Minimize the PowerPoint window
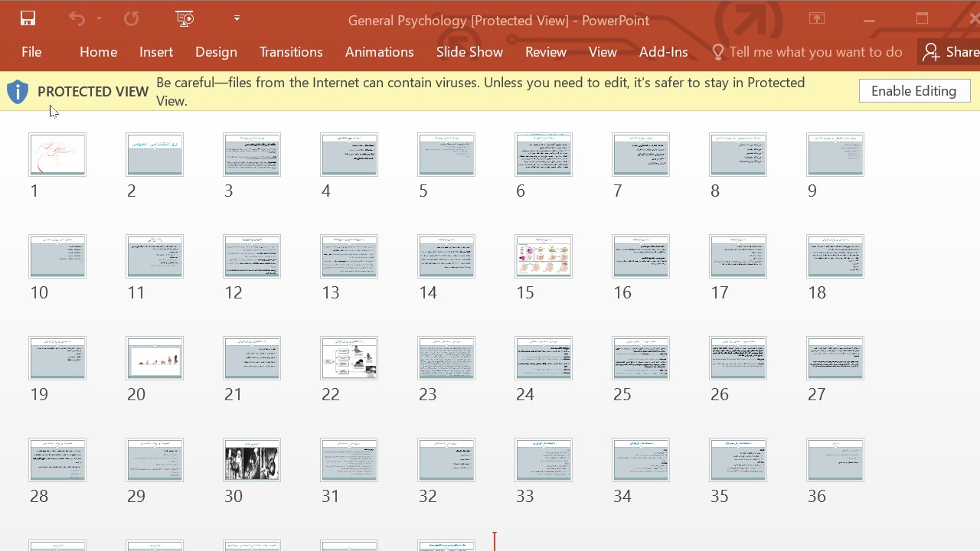This screenshot has height=551, width=980. coord(869,20)
